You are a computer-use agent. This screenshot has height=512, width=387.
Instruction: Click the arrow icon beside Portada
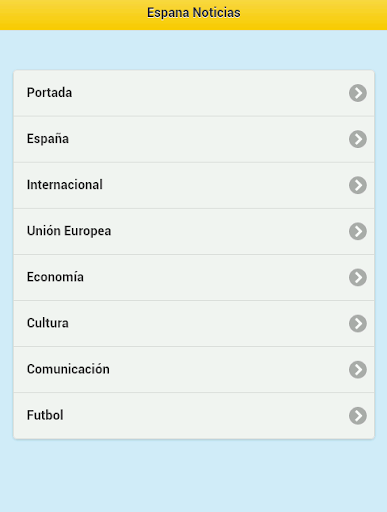pyautogui.click(x=358, y=93)
